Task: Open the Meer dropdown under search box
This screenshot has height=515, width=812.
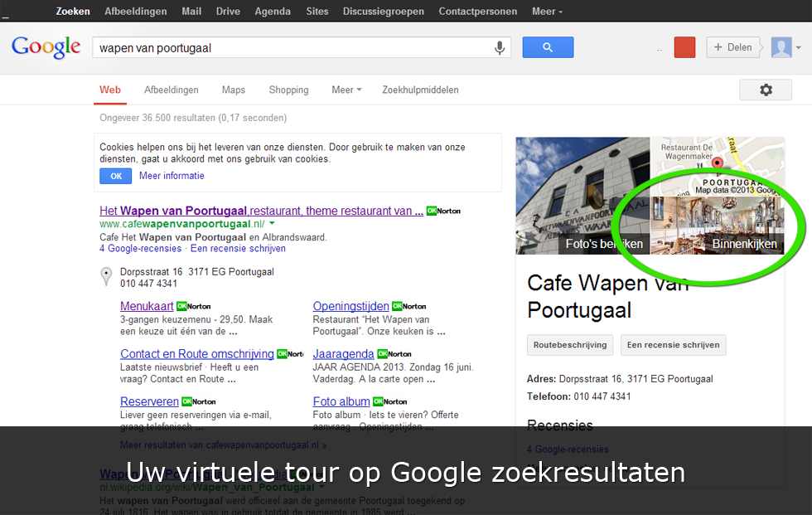Action: (346, 90)
